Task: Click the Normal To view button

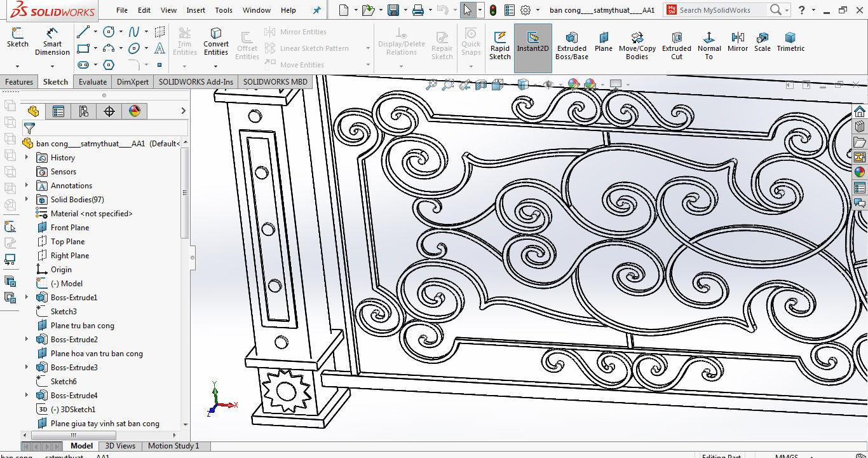Action: (709, 45)
